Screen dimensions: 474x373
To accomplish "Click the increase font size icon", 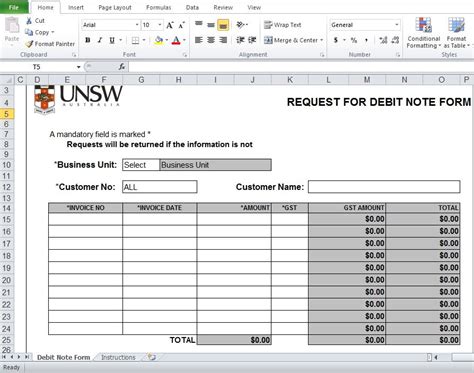I will click(170, 25).
